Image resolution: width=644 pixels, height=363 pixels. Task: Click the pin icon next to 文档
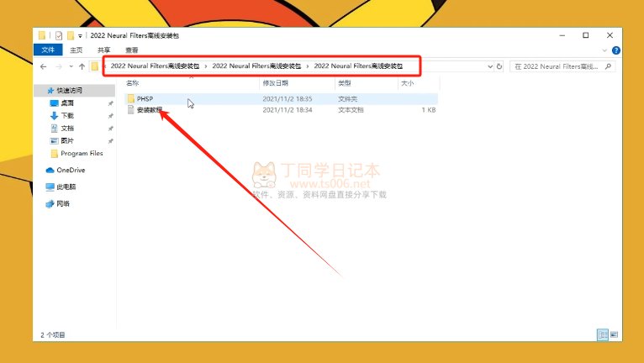[110, 129]
